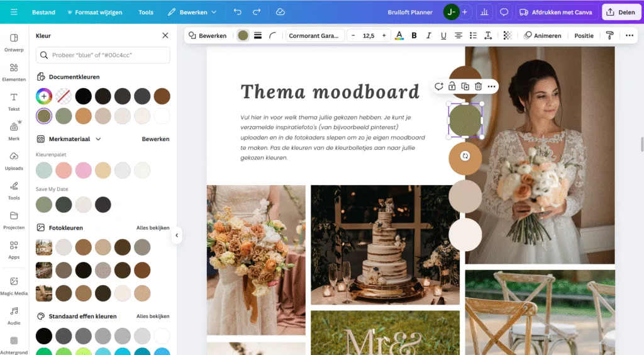Open Merk sidebar panel
The image size is (644, 355).
(x=14, y=131)
